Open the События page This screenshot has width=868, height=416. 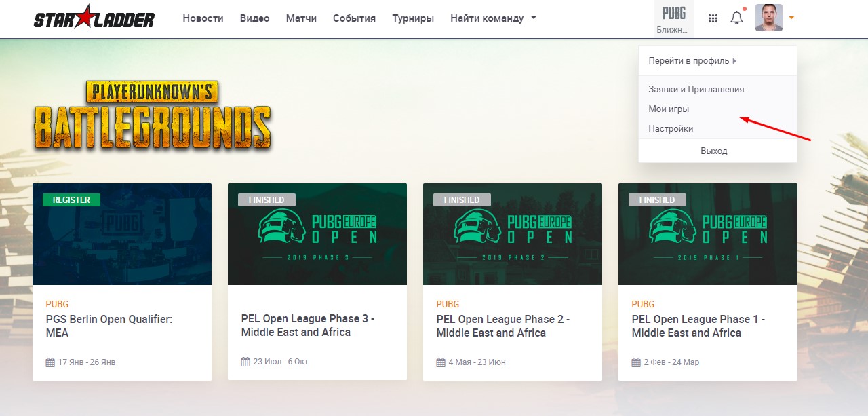(354, 18)
